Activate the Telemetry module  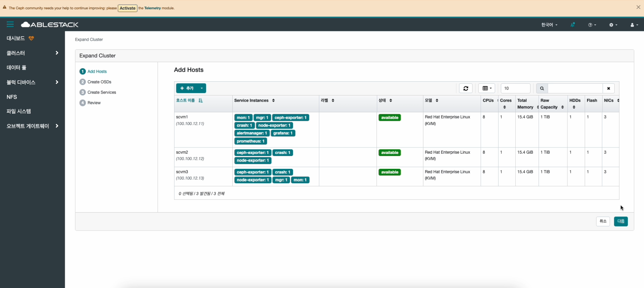click(x=127, y=8)
